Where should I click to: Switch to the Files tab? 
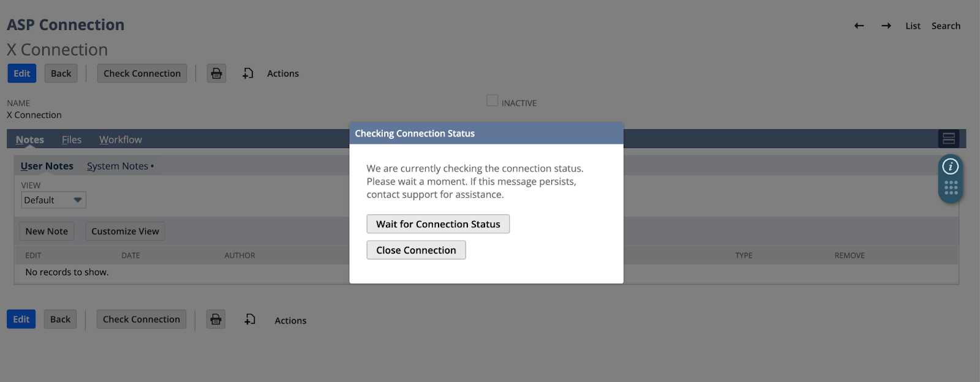72,140
